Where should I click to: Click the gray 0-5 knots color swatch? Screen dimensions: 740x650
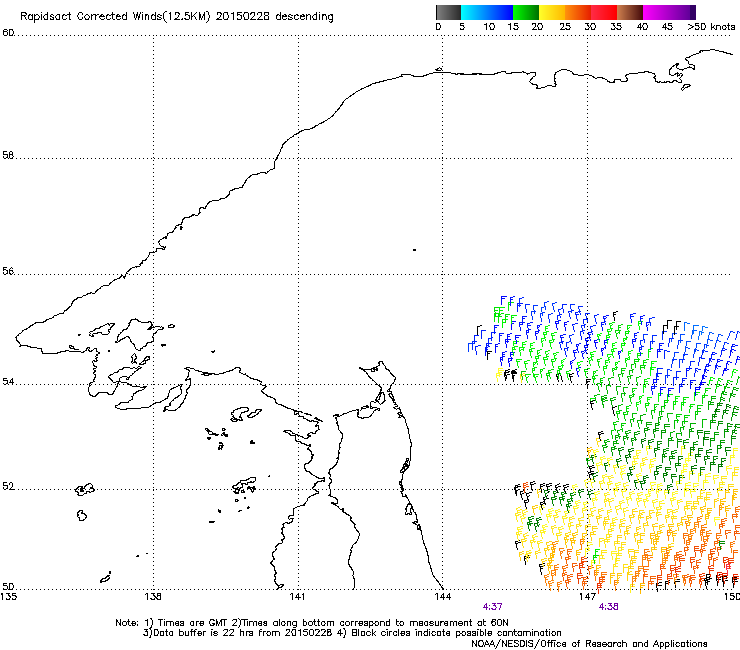[x=448, y=12]
